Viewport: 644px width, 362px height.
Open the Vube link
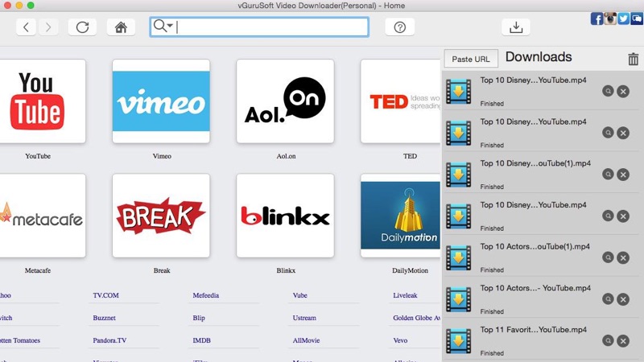coord(299,295)
